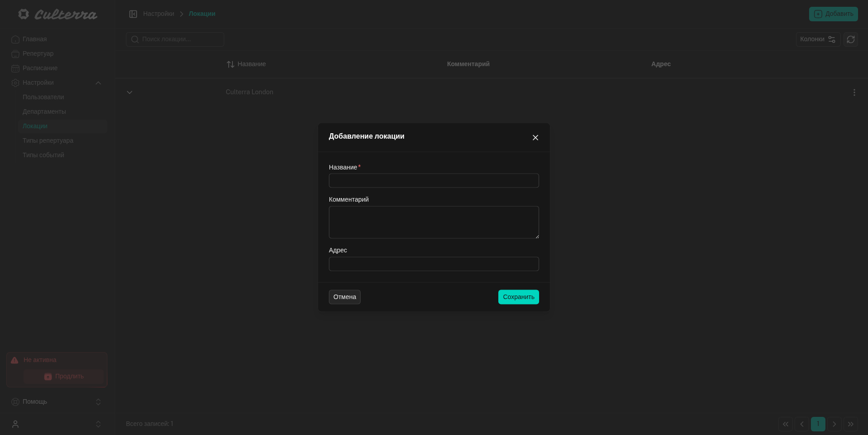Click the Название input field
Image resolution: width=868 pixels, height=435 pixels.
click(x=434, y=181)
